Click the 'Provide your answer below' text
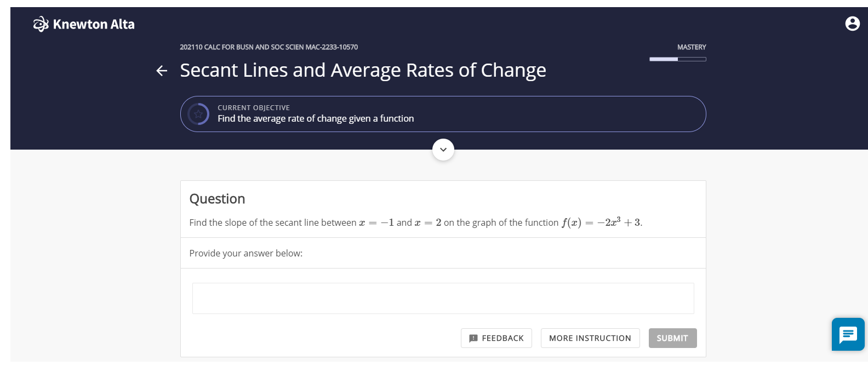Image resolution: width=868 pixels, height=371 pixels. [x=245, y=253]
